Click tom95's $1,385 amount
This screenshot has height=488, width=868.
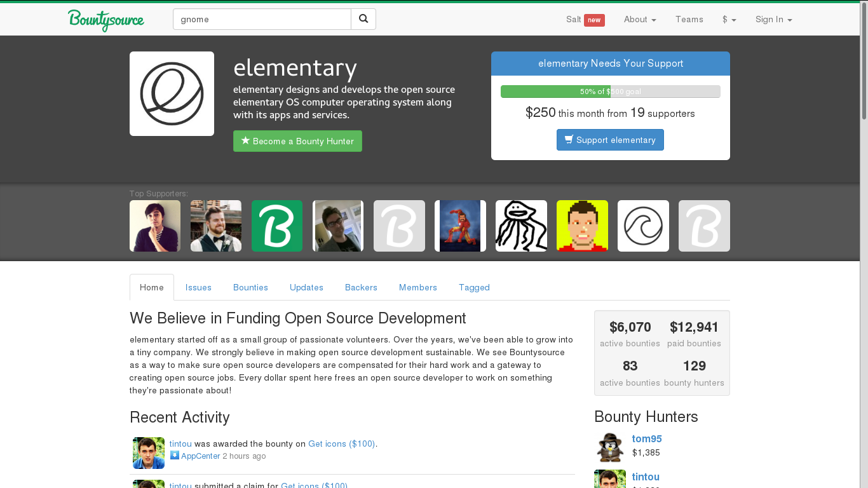click(x=646, y=452)
